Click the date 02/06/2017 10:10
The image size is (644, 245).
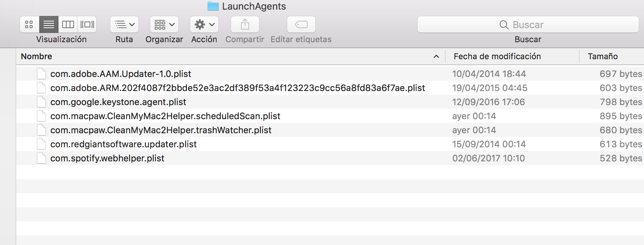(489, 158)
